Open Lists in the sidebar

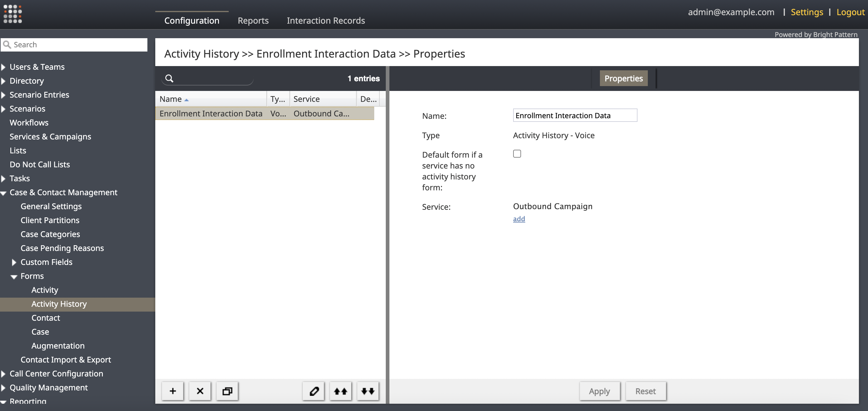[x=18, y=151]
